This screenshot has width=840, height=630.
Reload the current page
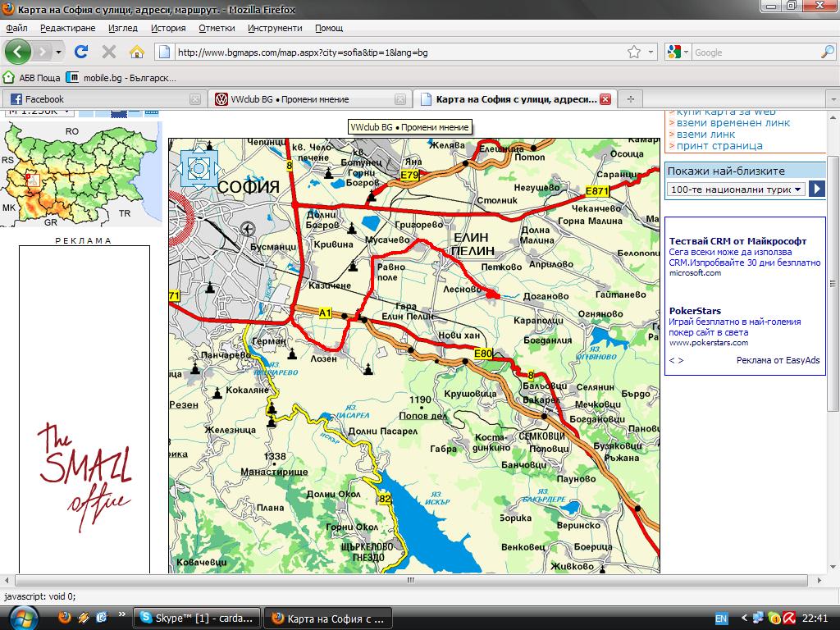tap(81, 52)
